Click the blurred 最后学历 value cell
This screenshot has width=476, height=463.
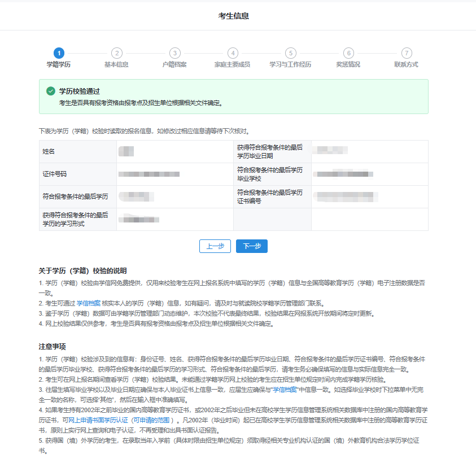point(175,196)
